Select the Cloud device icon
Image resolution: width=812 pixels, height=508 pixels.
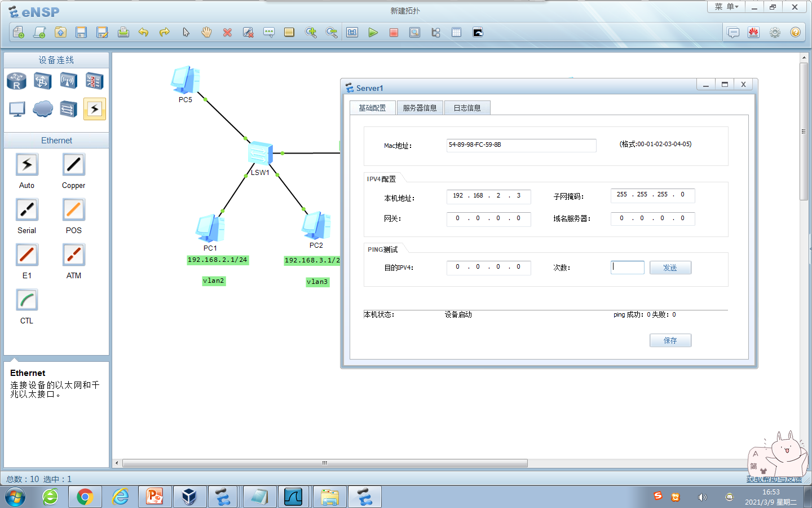(42, 109)
